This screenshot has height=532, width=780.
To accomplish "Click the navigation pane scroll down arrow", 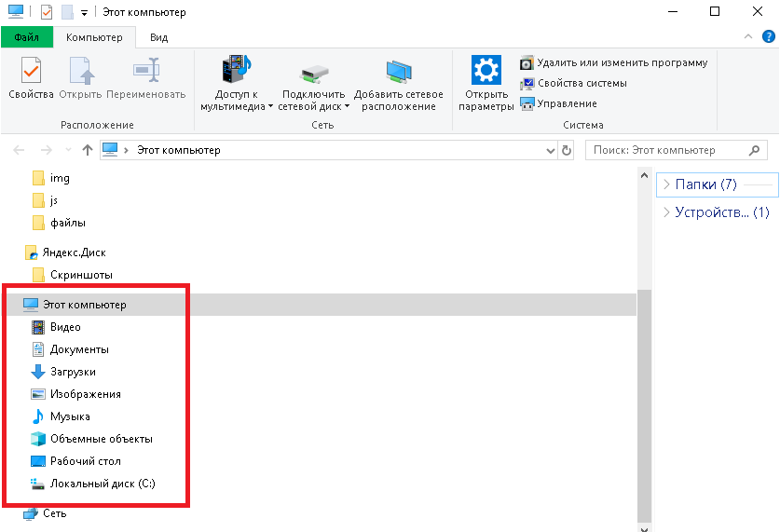I will [x=644, y=528].
